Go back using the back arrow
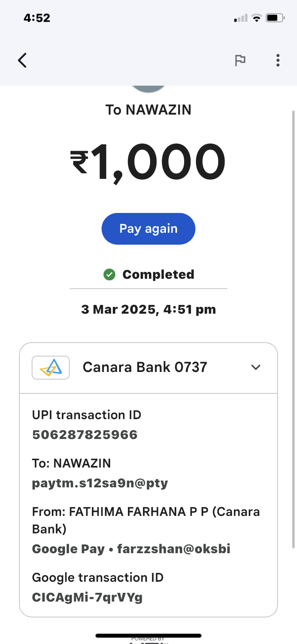 click(x=23, y=60)
